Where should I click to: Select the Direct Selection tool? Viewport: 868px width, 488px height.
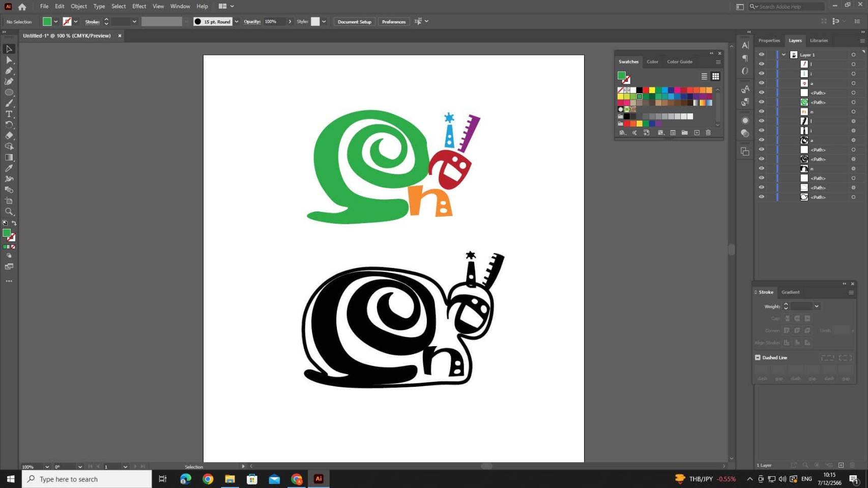tap(9, 60)
